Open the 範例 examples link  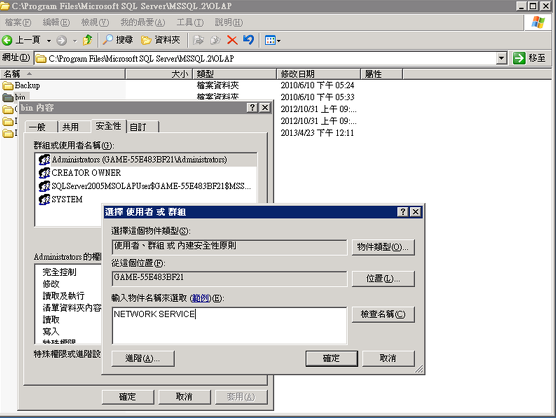[x=200, y=298]
